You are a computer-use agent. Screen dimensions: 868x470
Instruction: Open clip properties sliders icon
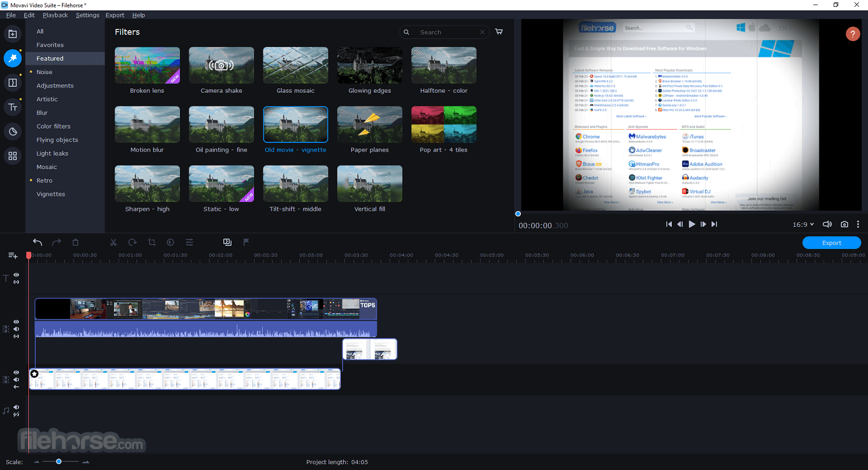[x=189, y=243]
